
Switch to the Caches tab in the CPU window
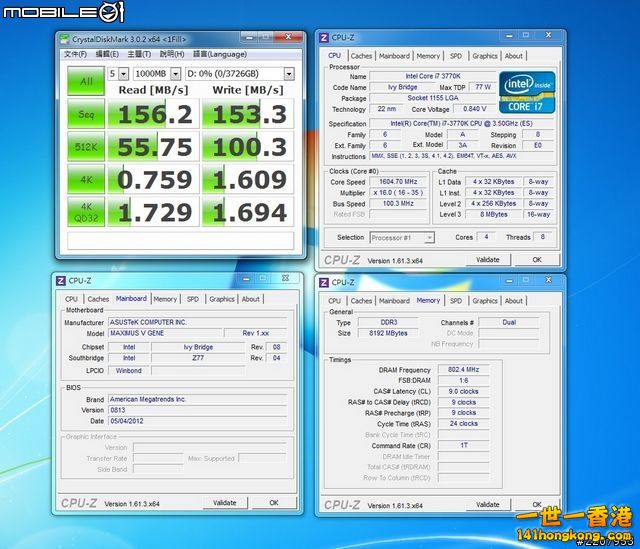[x=361, y=56]
